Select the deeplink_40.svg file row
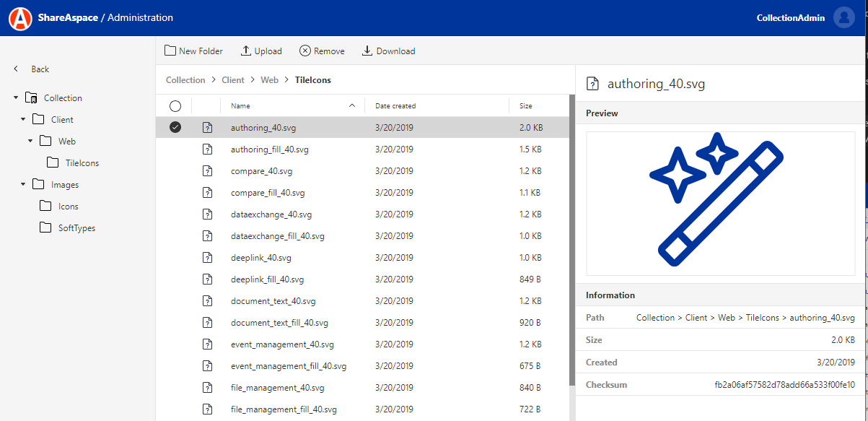 pos(261,258)
